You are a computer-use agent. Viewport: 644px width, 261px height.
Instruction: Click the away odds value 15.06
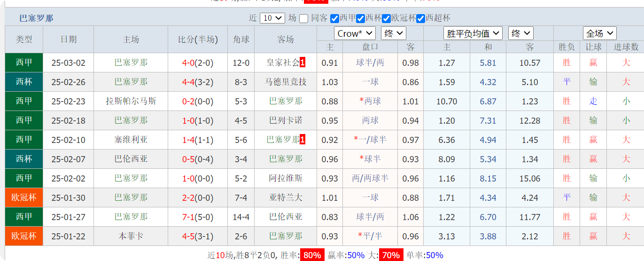(530, 179)
